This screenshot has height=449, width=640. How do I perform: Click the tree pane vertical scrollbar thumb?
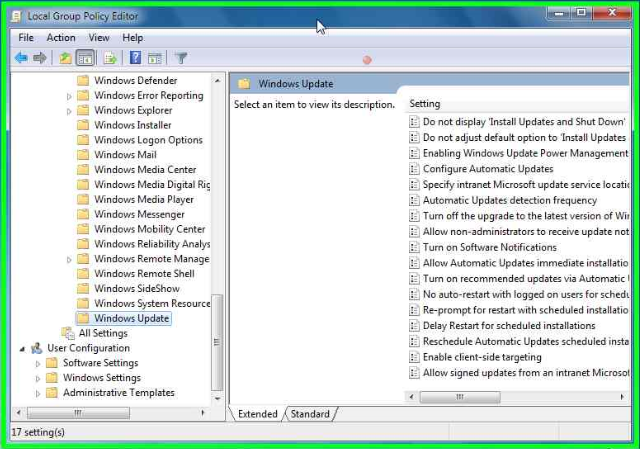218,342
